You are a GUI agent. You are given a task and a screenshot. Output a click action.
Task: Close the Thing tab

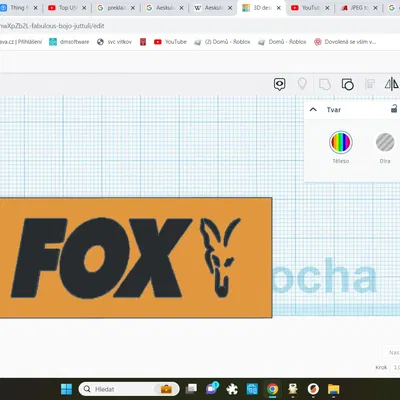35,8
